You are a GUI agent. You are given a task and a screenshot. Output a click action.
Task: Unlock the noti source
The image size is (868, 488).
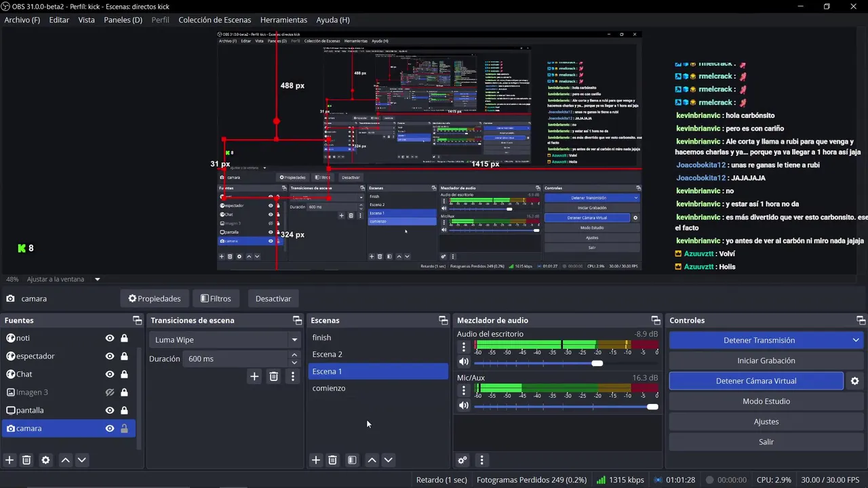pos(124,338)
